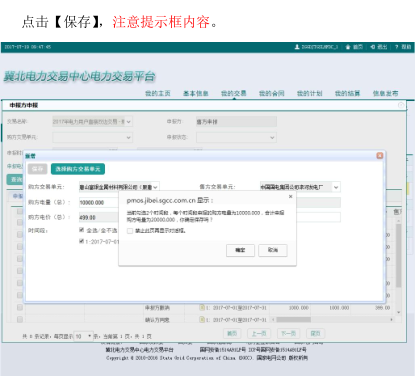Toggle the 全选/全不选 checkbox
The image size is (415, 380).
pyautogui.click(x=81, y=230)
